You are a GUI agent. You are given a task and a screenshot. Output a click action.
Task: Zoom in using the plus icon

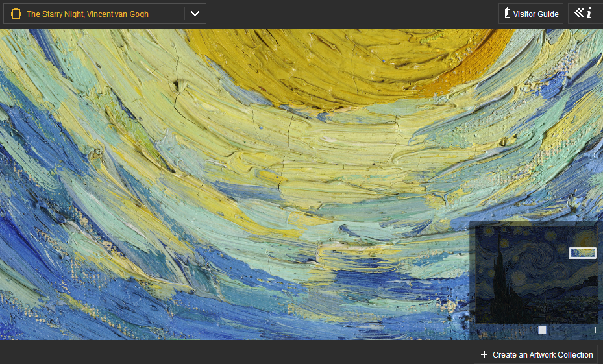click(595, 330)
